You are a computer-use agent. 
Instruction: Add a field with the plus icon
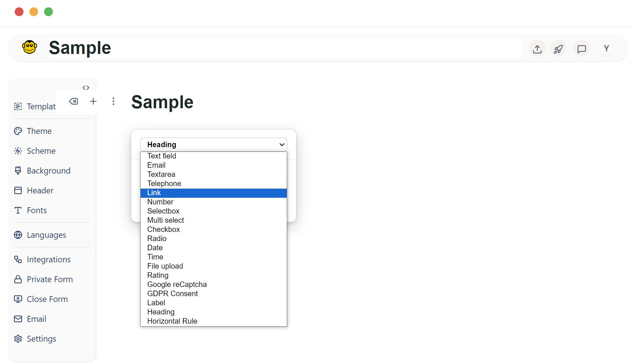(93, 101)
